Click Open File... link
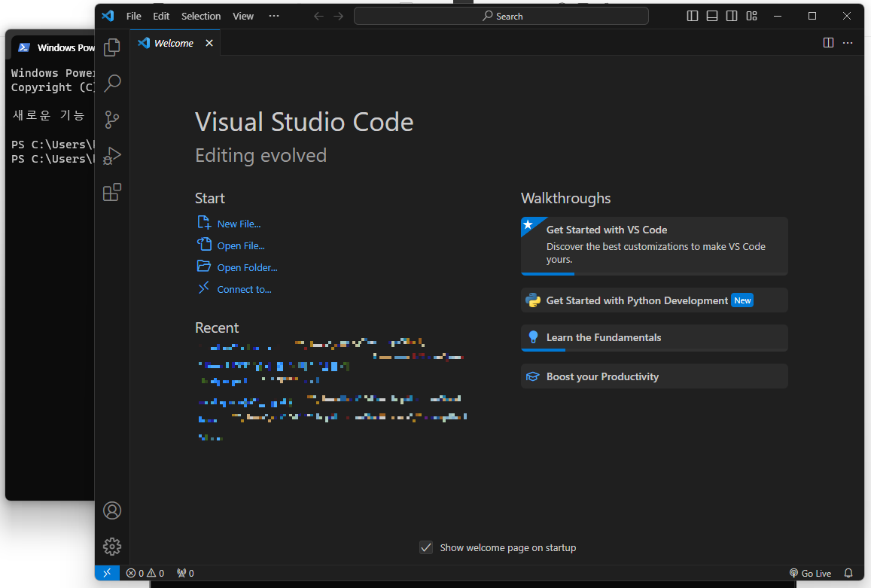This screenshot has width=871, height=588. (241, 245)
